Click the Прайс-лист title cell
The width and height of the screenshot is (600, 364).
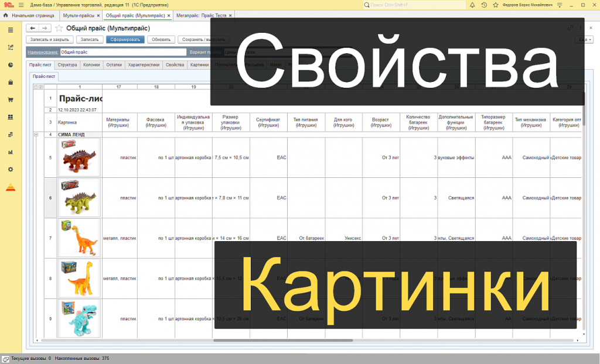click(x=80, y=99)
